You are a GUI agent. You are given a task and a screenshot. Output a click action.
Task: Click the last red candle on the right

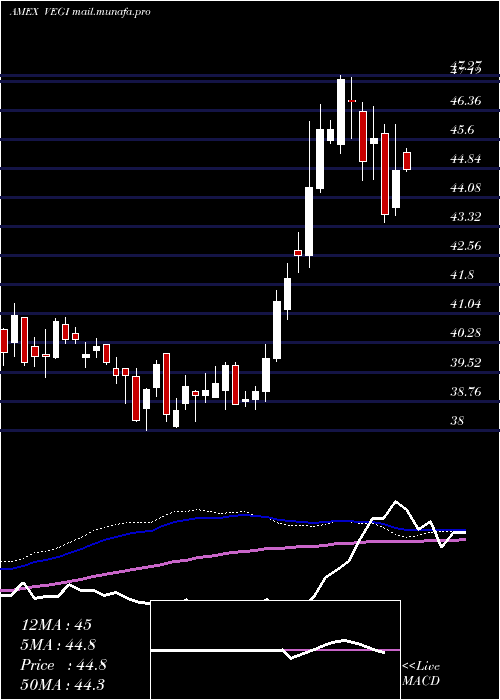tap(407, 161)
